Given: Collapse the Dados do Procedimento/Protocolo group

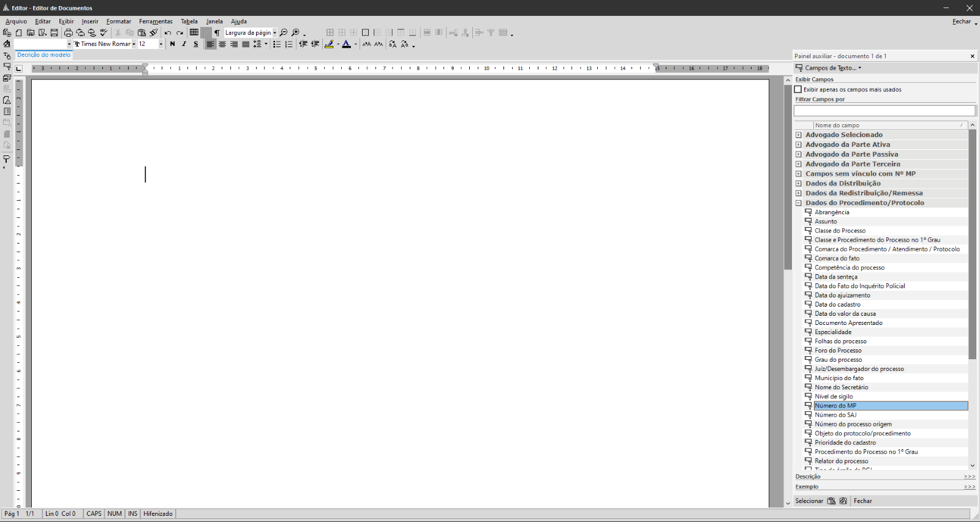Looking at the screenshot, I should tap(798, 203).
